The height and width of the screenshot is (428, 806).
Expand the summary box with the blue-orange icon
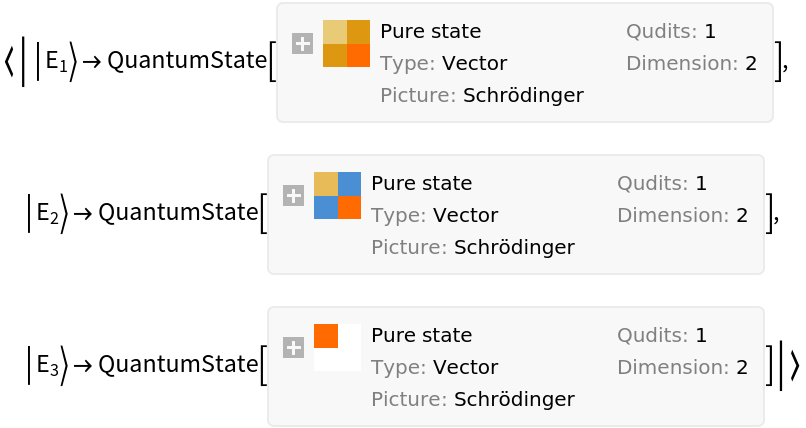[293, 196]
